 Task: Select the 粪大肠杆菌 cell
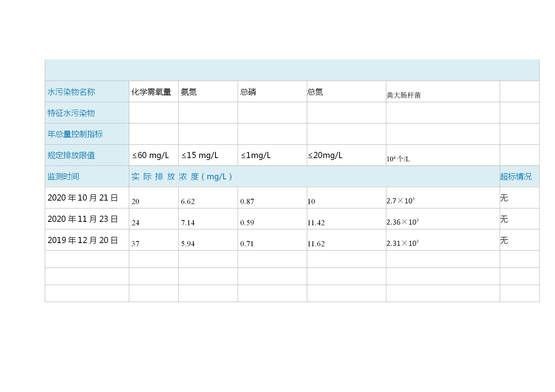403,95
